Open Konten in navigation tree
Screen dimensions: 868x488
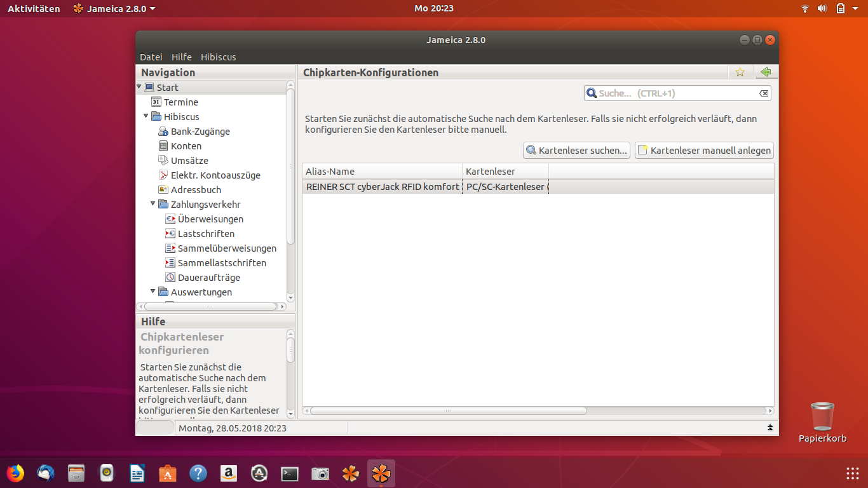(179, 146)
